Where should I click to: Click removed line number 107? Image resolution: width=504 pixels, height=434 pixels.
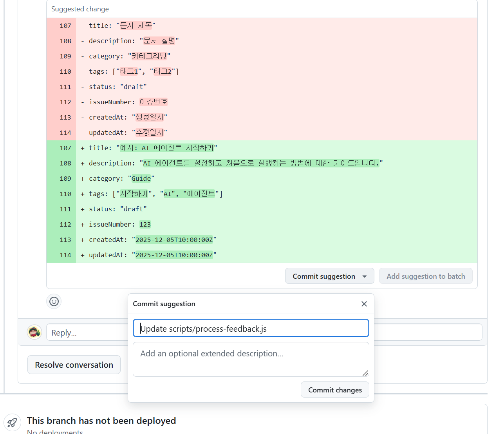[65, 26]
